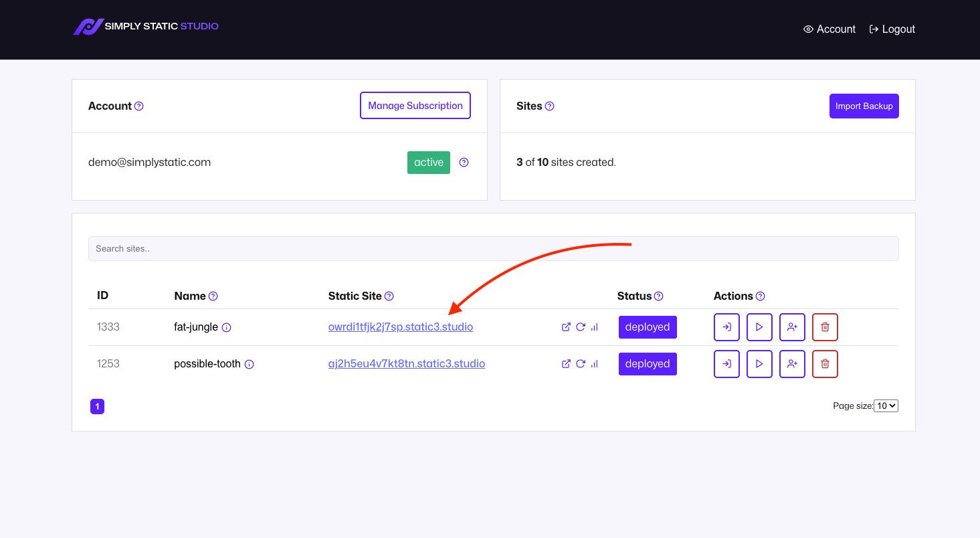Click the Simply Static Studio logo
Screen dimensions: 980x538
146,27
